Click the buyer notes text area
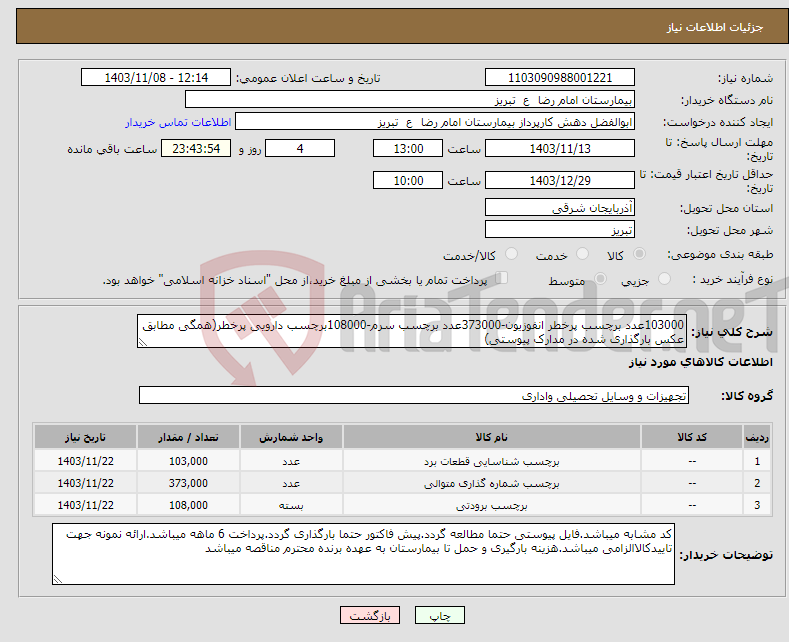The height and width of the screenshot is (642, 789). [363, 554]
